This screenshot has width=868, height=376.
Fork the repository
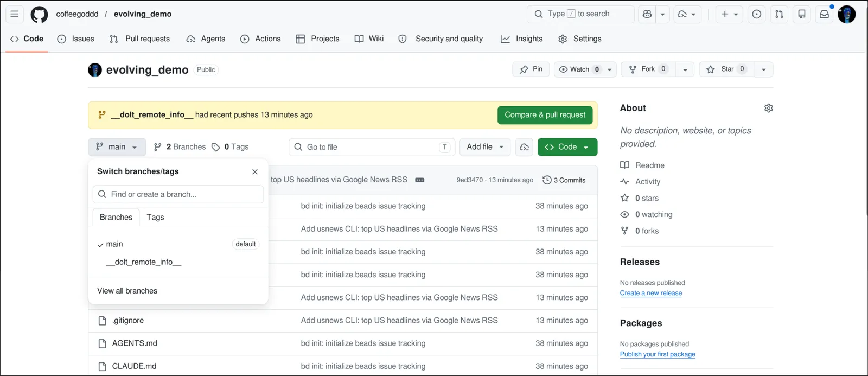click(x=648, y=69)
